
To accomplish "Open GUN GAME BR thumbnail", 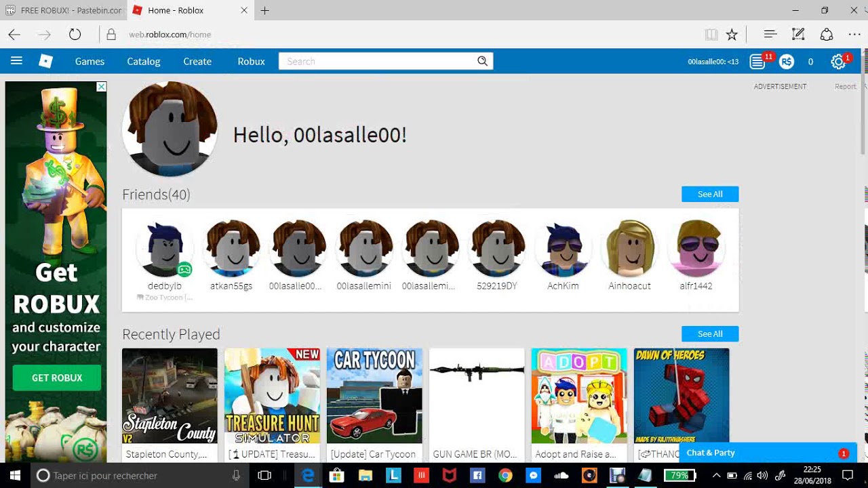I will tap(477, 396).
